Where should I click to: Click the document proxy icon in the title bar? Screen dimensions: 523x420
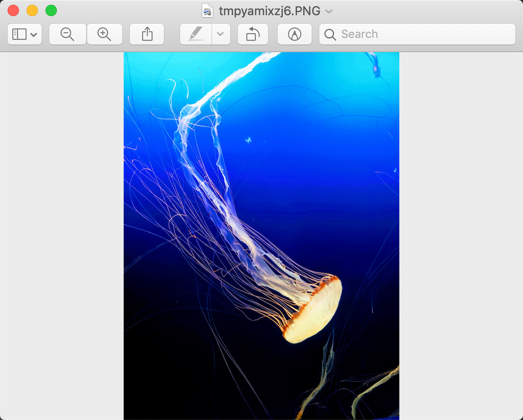click(x=207, y=11)
